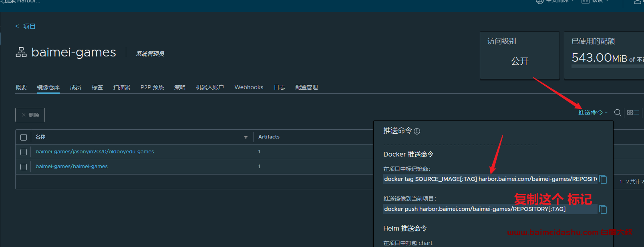Open baimei-games/jasonyin2020/oldboyedu-games repository link
Image resolution: width=644 pixels, height=247 pixels.
click(95, 152)
